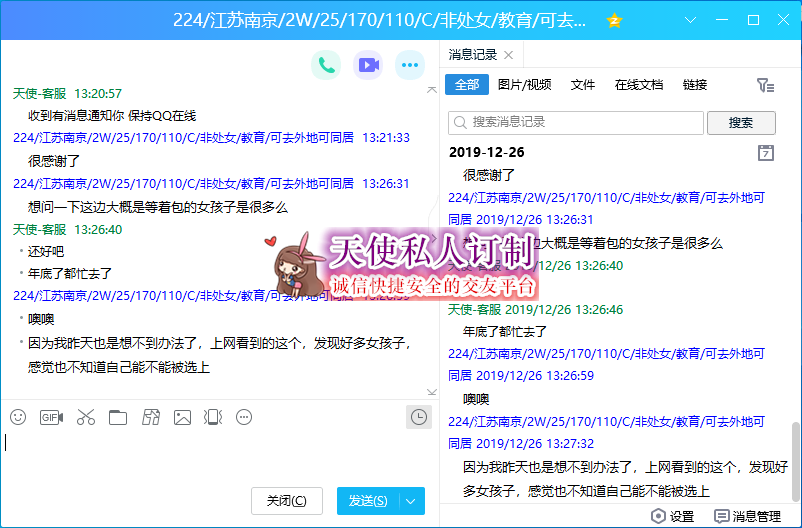Click the 关闭(C) button
Screen dimensions: 802x528
coord(287,501)
